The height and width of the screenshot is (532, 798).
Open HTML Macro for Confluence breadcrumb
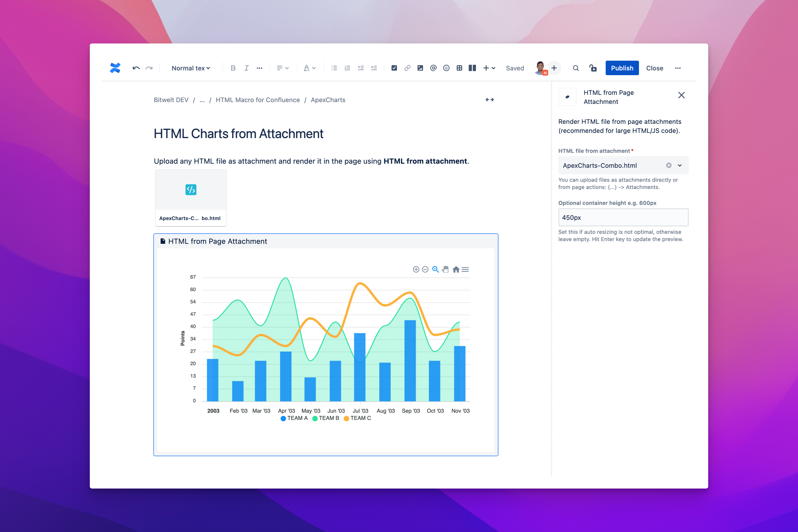258,100
